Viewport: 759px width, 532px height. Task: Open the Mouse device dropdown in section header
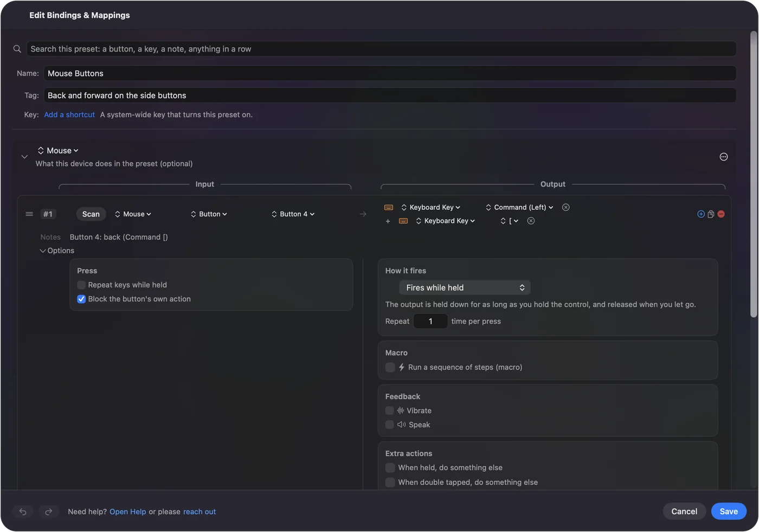tap(58, 150)
